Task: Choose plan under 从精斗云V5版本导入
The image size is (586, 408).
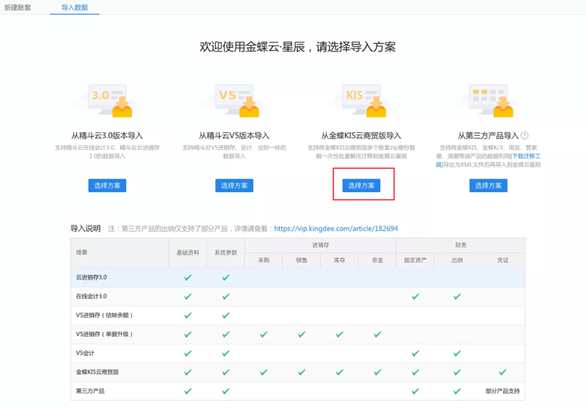Action: point(234,185)
